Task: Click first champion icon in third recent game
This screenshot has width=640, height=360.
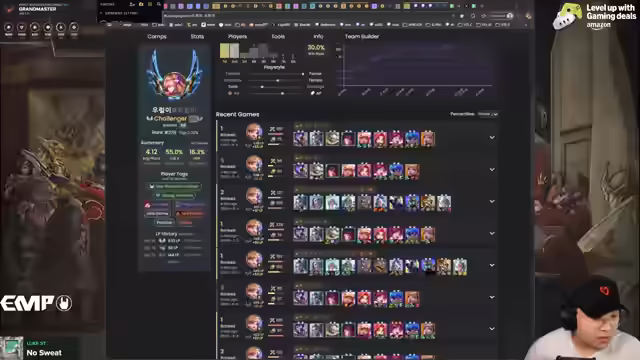Action: [x=300, y=202]
